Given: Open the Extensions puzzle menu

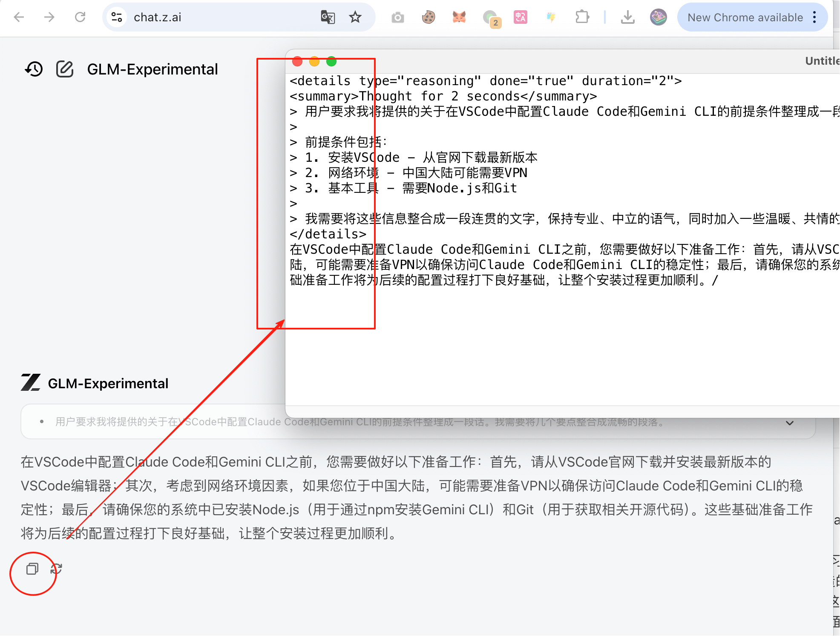Looking at the screenshot, I should (582, 17).
